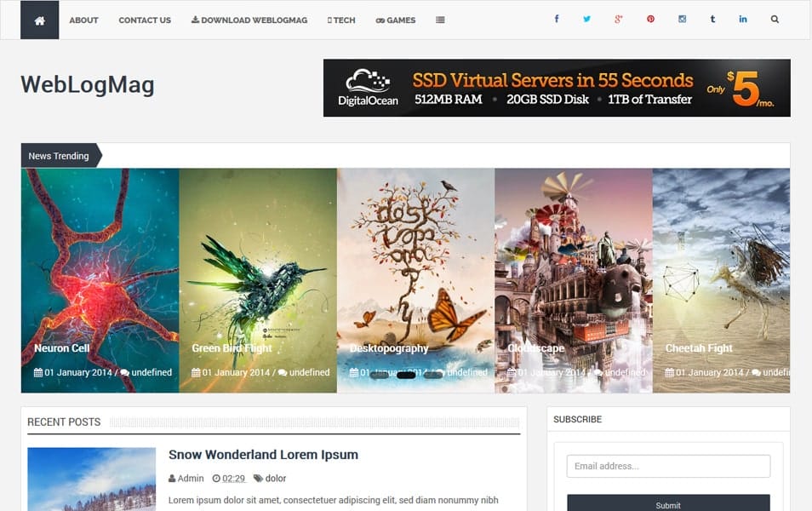
Task: Open the Tumblr icon
Action: pos(712,18)
